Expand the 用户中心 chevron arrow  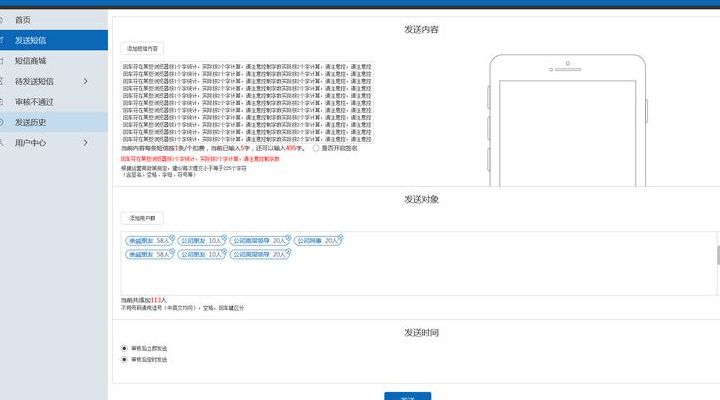point(85,143)
